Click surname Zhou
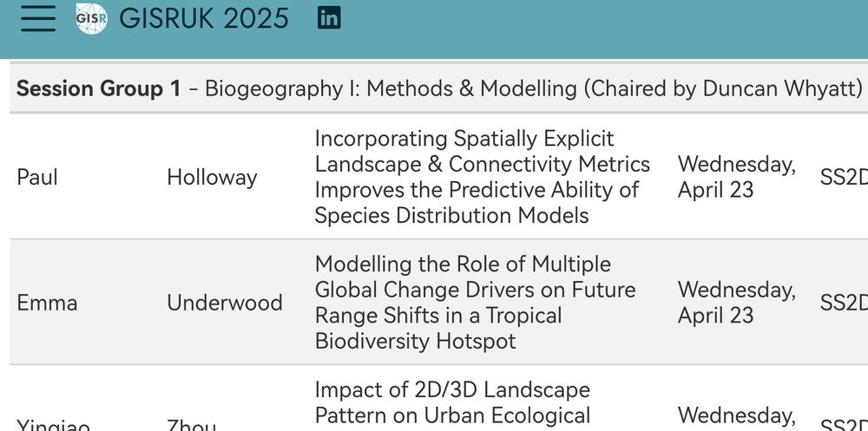This screenshot has width=868, height=431. (x=191, y=426)
